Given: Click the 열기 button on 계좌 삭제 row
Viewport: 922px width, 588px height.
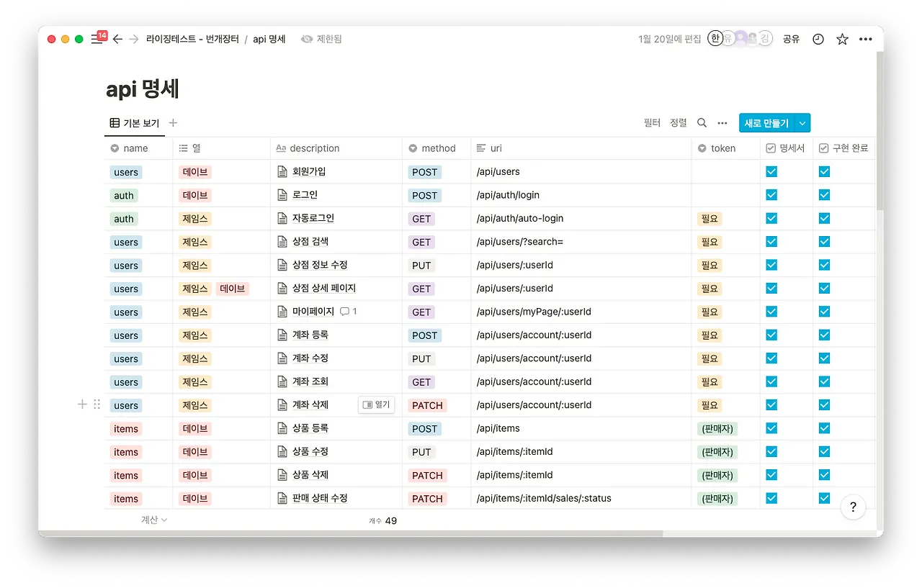Looking at the screenshot, I should 376,405.
